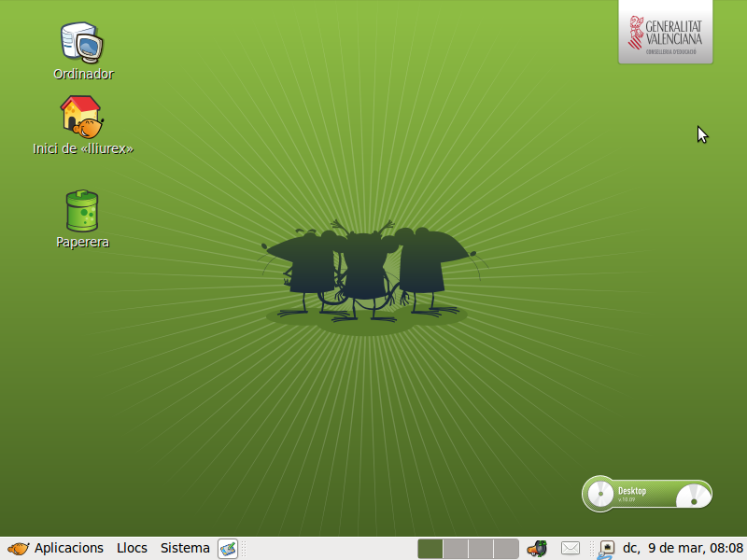Viewport: 747px width, 560px height.
Task: Click the LliureX mouse logo in bottom panel
Action: pyautogui.click(x=18, y=549)
